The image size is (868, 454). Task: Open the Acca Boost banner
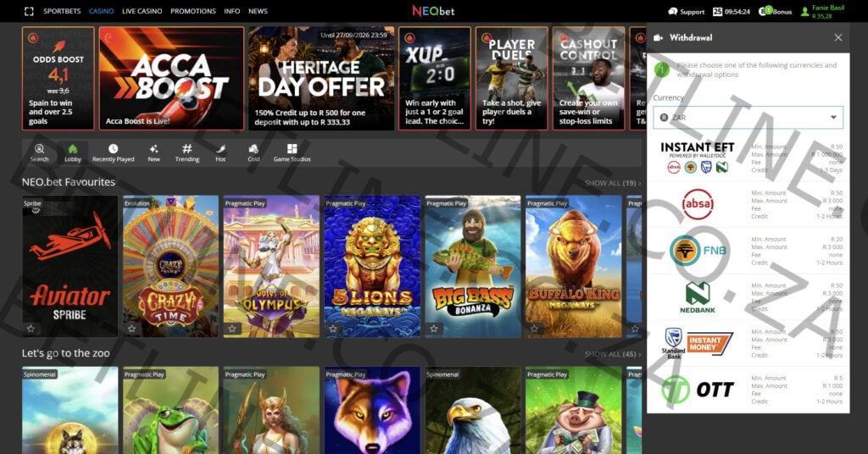click(x=171, y=79)
